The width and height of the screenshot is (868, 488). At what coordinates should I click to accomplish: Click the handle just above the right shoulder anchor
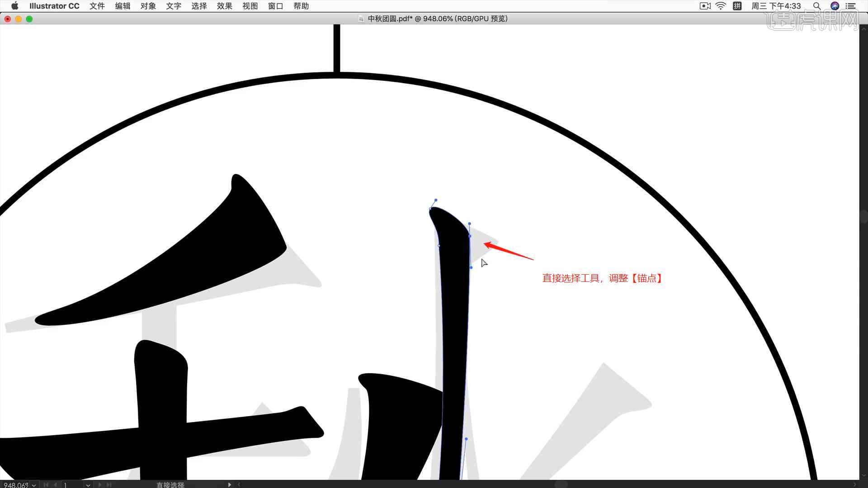point(470,224)
